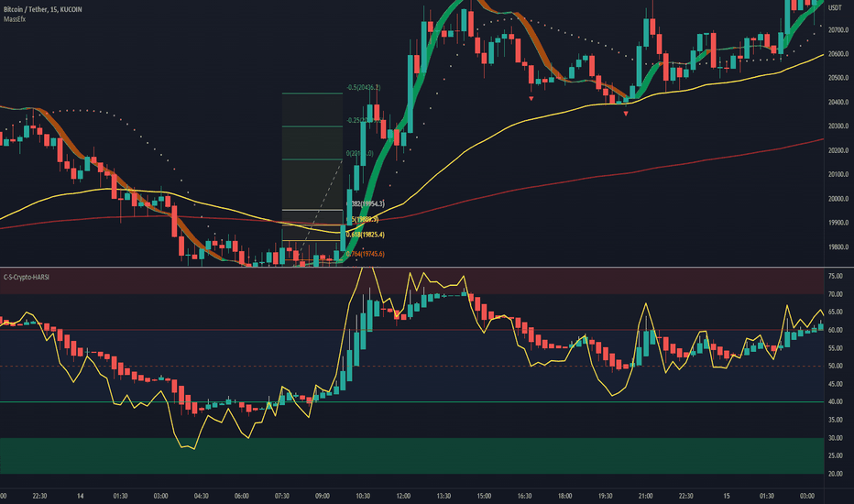Click the 19900.0 price axis label
Image resolution: width=854 pixels, height=504 pixels.
pyautogui.click(x=838, y=223)
